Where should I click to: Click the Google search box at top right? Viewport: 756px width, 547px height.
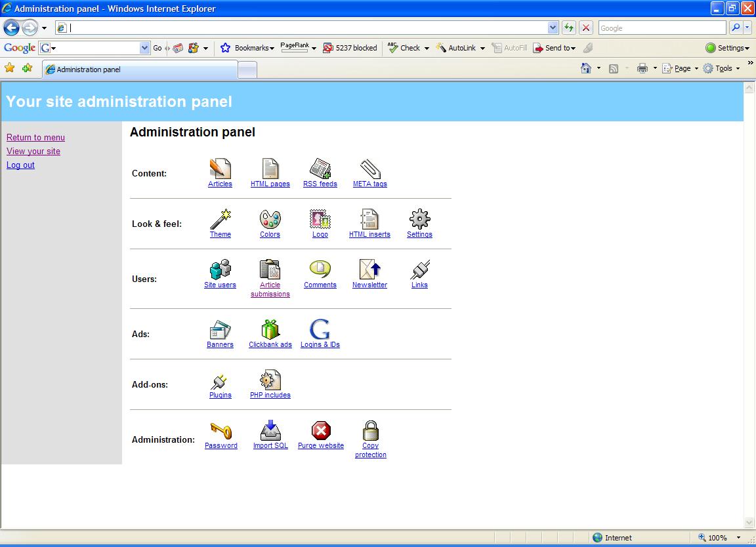[x=662, y=28]
